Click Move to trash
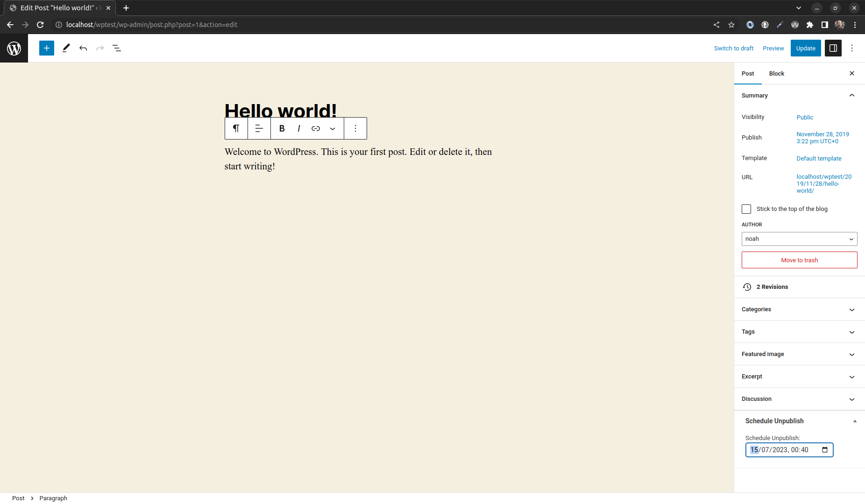The image size is (865, 504). tap(800, 260)
